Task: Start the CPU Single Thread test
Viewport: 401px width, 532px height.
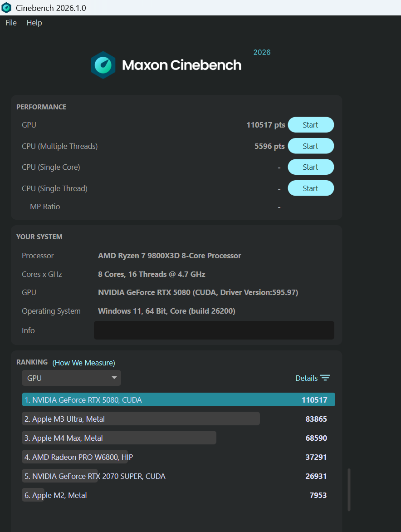Action: click(x=311, y=188)
